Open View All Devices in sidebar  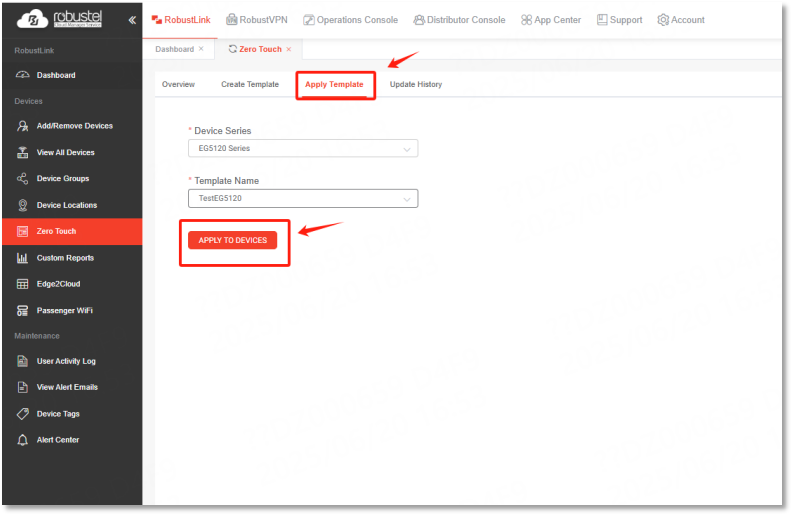(72, 152)
